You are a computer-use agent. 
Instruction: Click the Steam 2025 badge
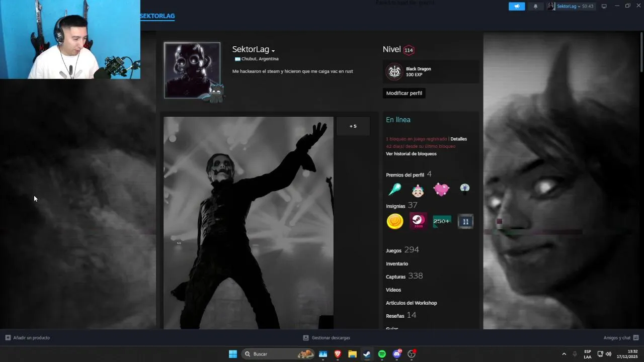pos(418,221)
